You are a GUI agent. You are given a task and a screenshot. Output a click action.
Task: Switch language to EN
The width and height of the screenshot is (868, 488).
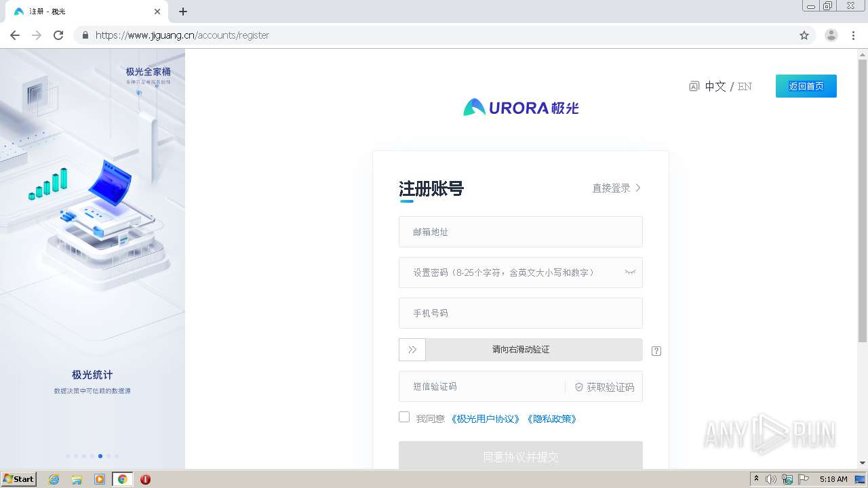pos(745,86)
